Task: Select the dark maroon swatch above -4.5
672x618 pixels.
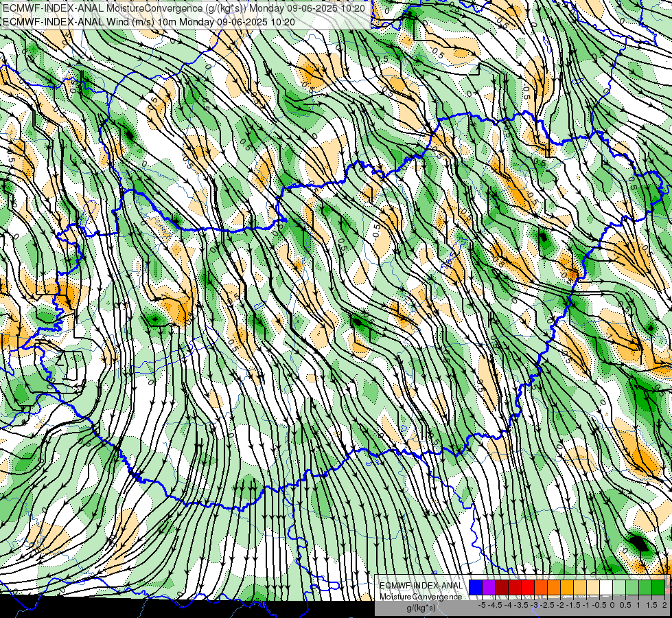Action: tap(502, 587)
